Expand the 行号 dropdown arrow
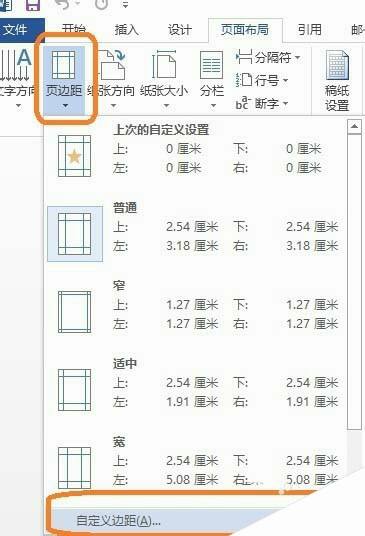Viewport: 365px width, 536px height. (285, 81)
